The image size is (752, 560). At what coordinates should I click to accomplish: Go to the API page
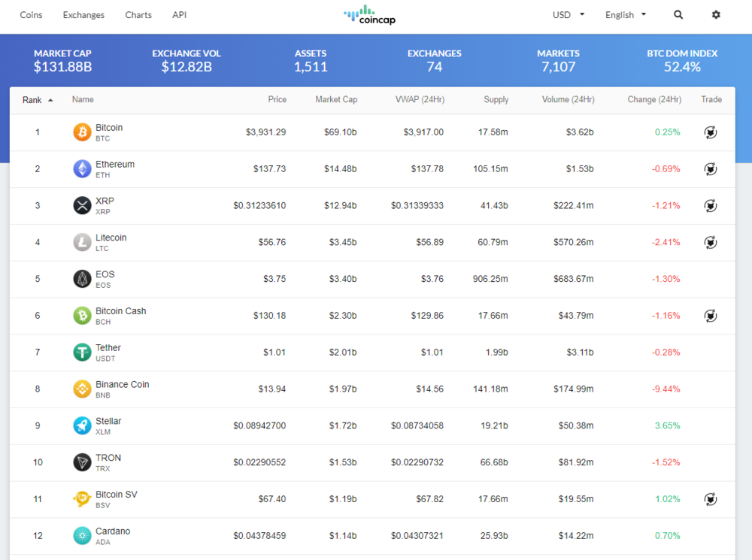click(x=180, y=15)
